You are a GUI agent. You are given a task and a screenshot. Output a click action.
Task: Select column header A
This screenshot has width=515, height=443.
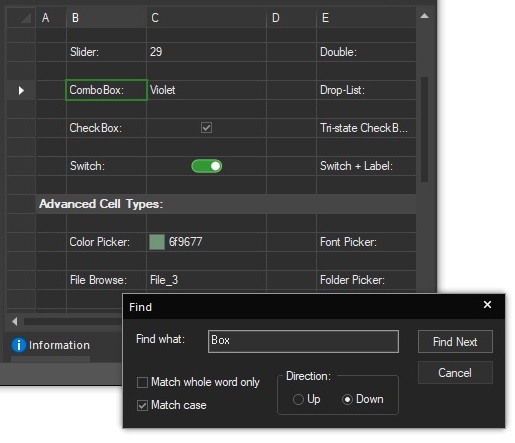pyautogui.click(x=51, y=18)
